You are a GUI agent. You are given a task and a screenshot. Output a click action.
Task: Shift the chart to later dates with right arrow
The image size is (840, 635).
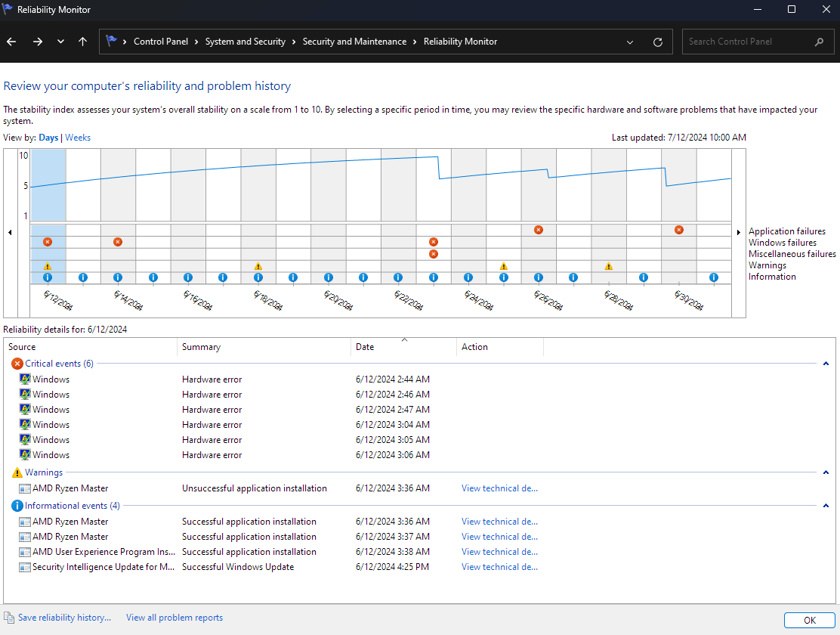[738, 232]
